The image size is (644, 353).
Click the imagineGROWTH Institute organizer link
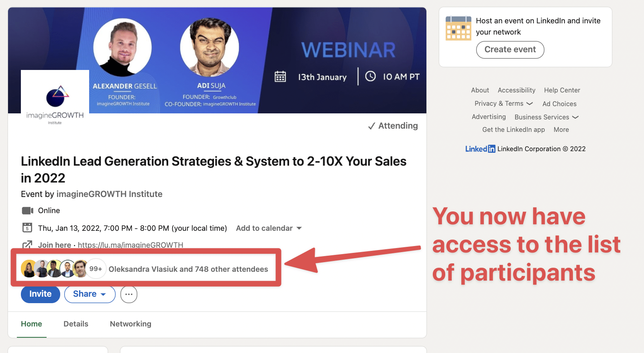pos(109,194)
